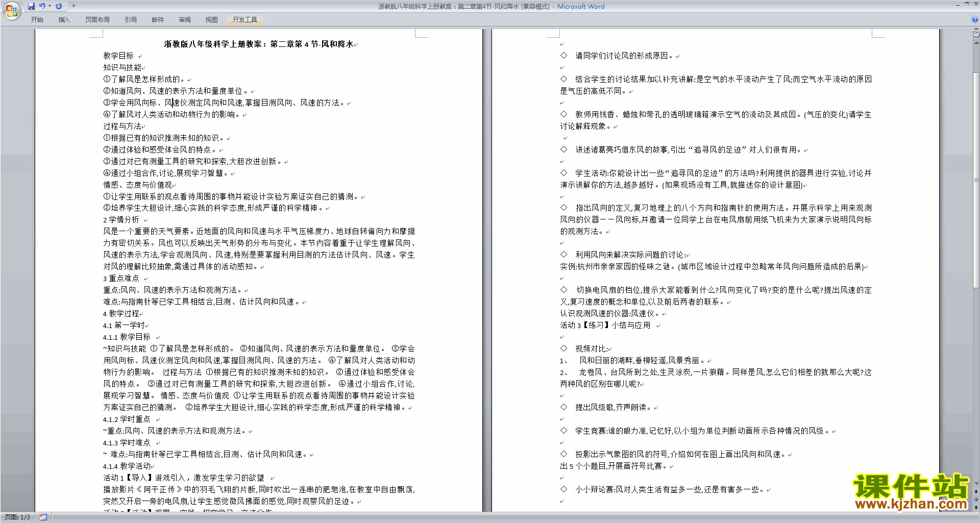This screenshot has height=523, width=980.
Task: Jump to next page via double-arrow button
Action: (x=976, y=507)
